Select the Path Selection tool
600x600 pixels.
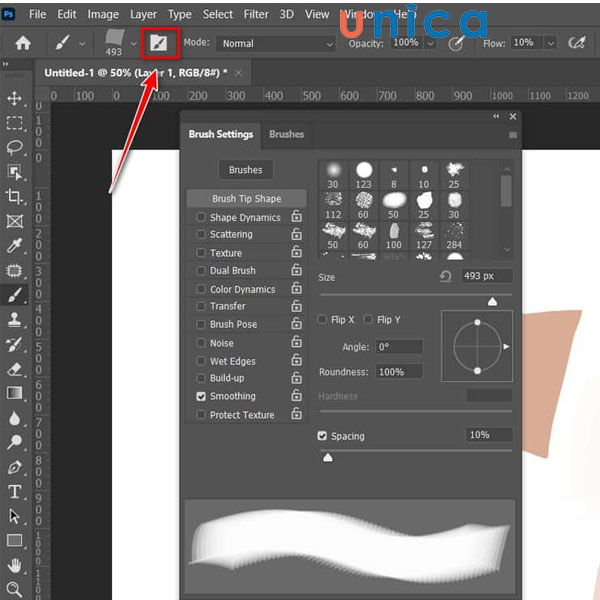[x=15, y=516]
